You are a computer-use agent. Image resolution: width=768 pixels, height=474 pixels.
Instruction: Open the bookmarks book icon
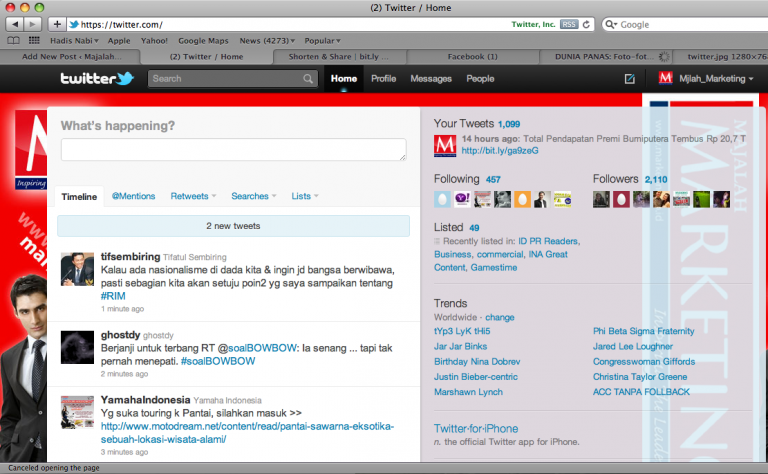pos(13,41)
